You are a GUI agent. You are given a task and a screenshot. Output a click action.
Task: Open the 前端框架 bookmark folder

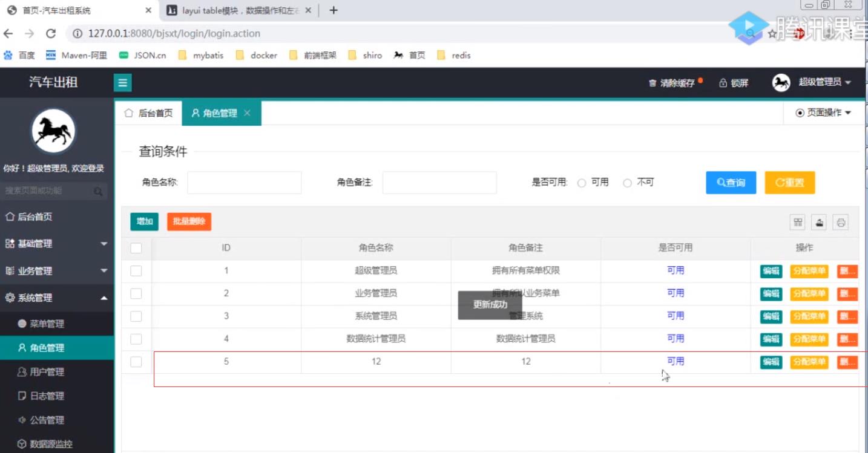(x=313, y=55)
